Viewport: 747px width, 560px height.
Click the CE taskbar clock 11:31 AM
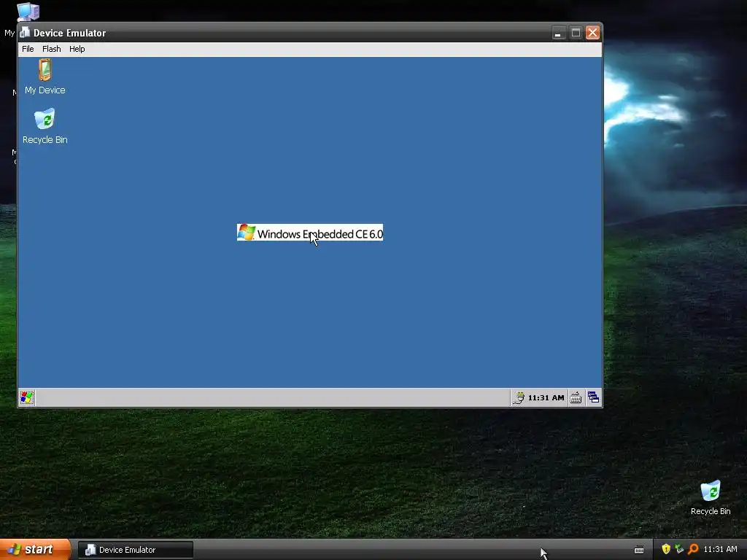coord(546,397)
